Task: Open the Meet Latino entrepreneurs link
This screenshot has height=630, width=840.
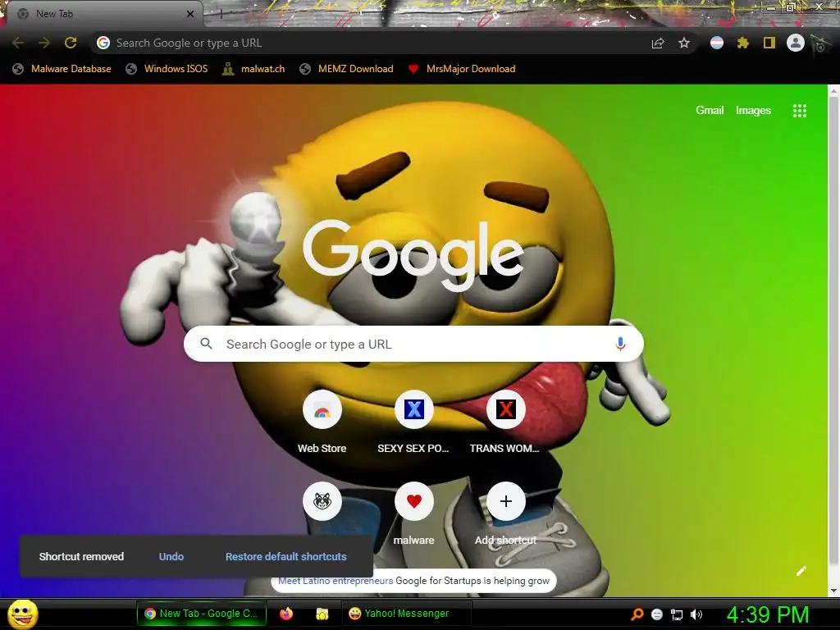Action: point(336,581)
